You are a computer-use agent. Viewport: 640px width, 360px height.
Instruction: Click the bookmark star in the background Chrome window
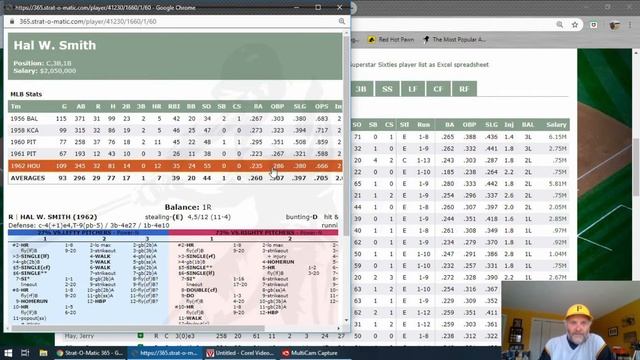(x=575, y=25)
